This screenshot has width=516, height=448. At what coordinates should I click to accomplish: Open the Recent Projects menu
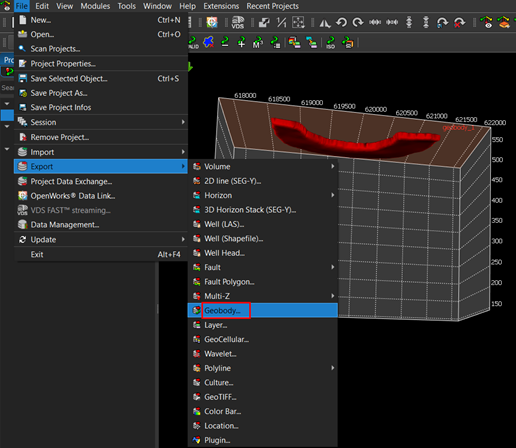(x=273, y=6)
